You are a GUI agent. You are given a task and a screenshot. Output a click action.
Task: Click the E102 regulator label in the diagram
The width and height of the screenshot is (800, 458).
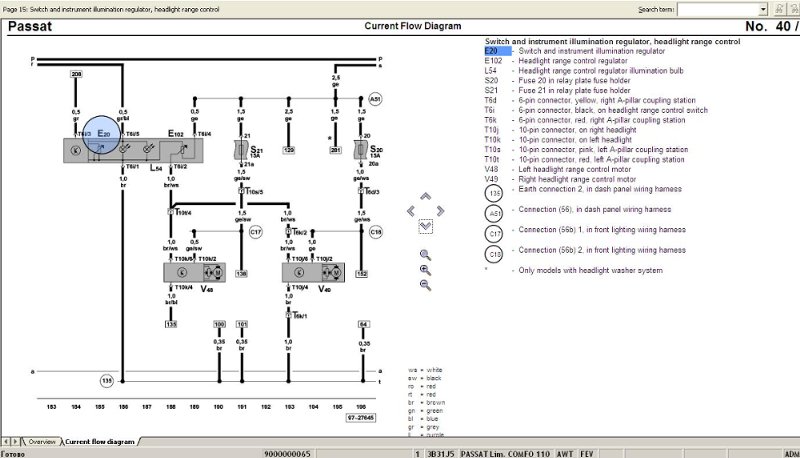[176, 134]
